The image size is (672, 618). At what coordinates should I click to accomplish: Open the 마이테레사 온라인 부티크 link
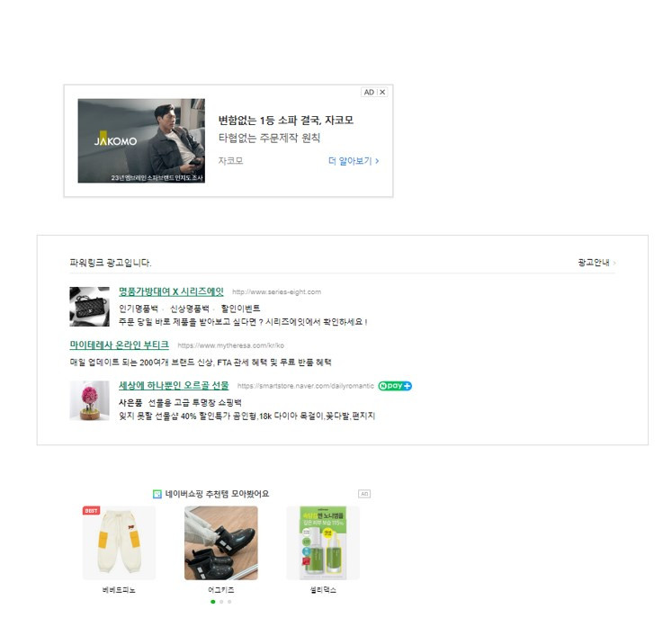tap(119, 345)
